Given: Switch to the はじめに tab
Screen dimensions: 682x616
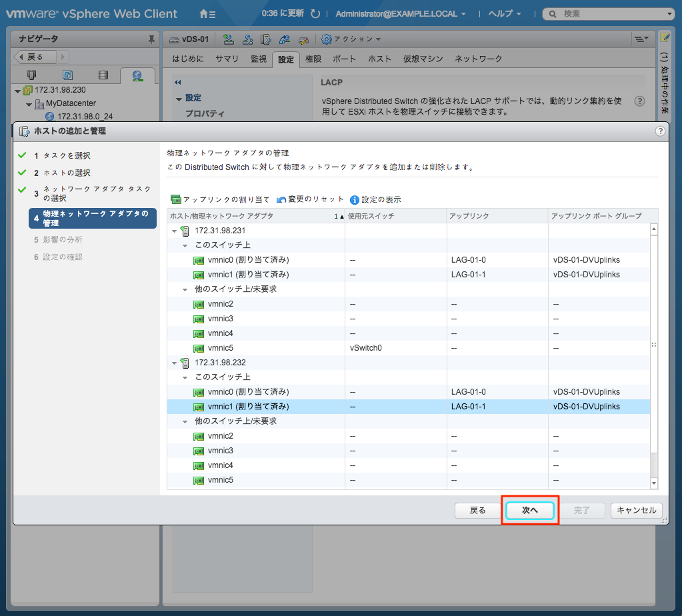Looking at the screenshot, I should click(188, 59).
